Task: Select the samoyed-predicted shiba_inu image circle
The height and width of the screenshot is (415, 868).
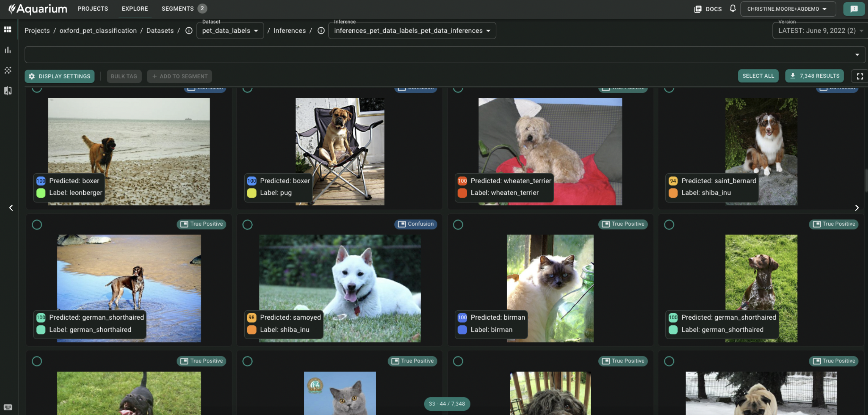Action: pyautogui.click(x=247, y=225)
